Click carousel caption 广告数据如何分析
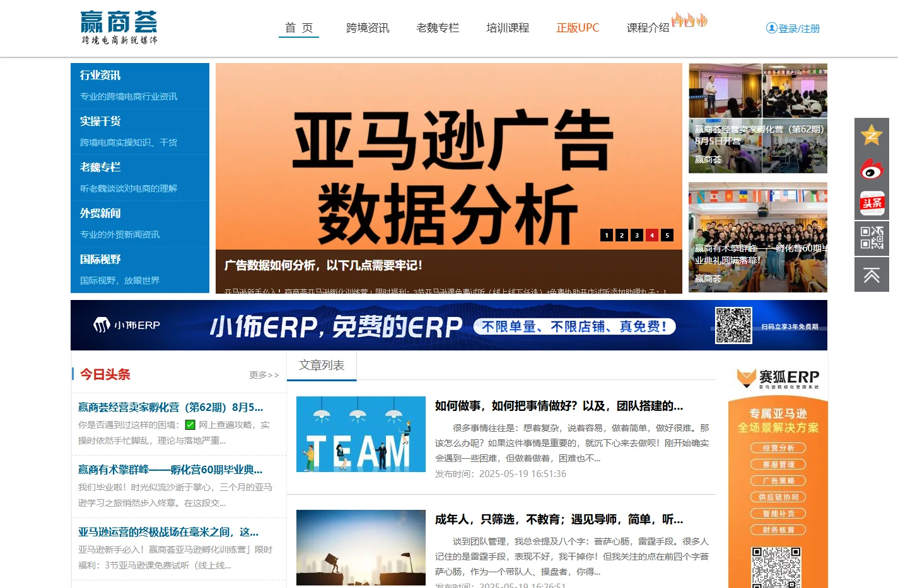 coord(323,265)
